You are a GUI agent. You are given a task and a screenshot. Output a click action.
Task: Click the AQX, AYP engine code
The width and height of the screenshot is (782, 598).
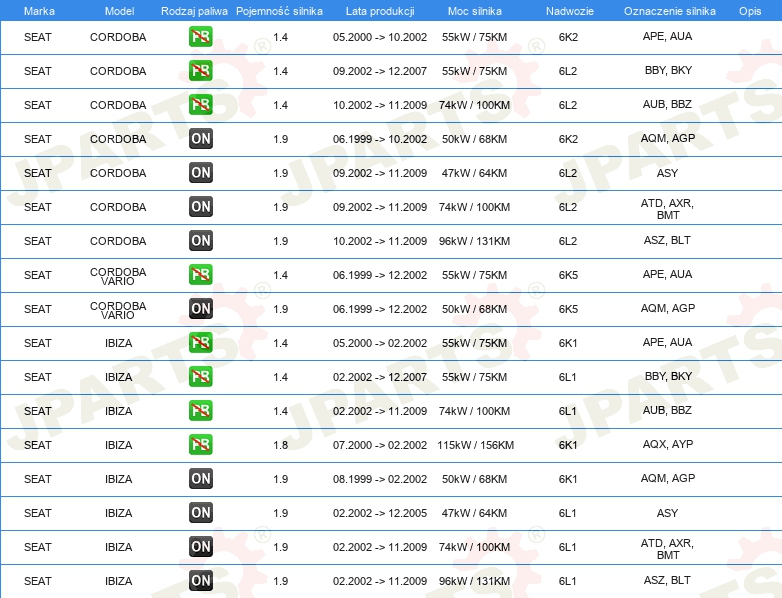click(x=667, y=444)
